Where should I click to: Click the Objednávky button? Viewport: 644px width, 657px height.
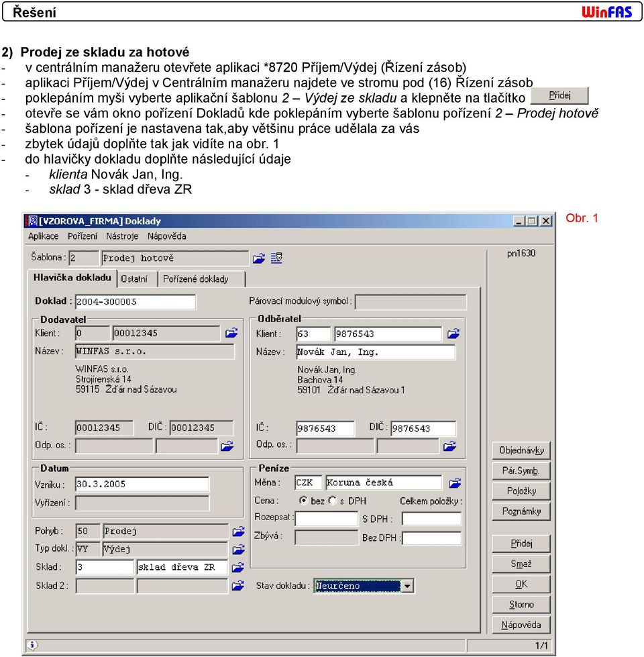(x=521, y=450)
